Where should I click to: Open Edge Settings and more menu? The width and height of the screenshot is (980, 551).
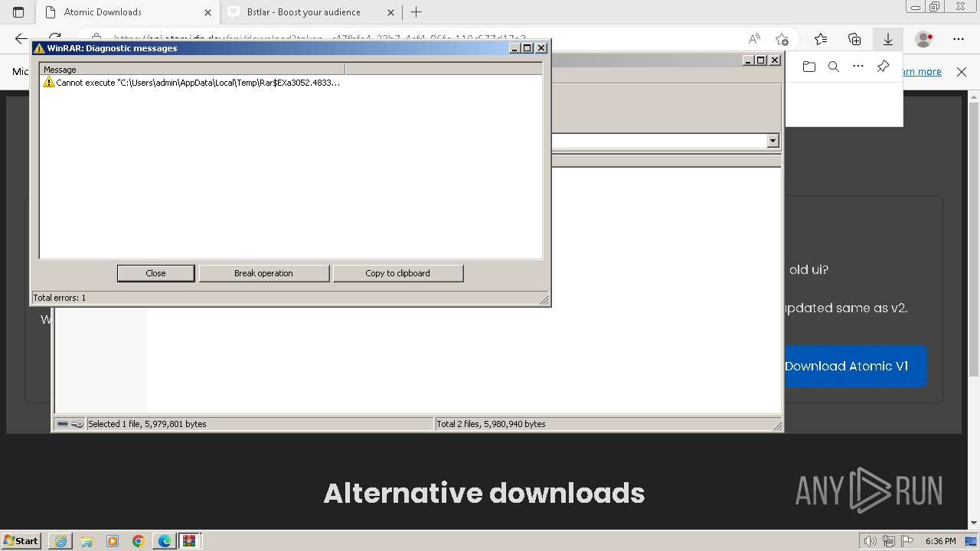(959, 39)
